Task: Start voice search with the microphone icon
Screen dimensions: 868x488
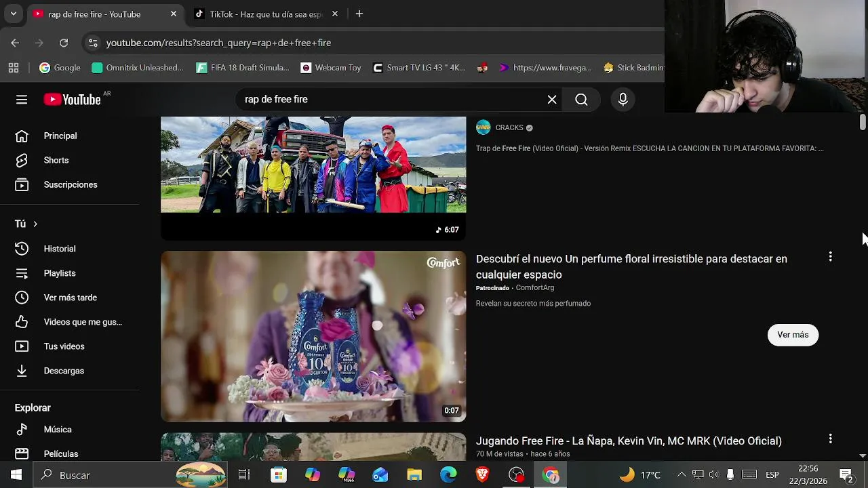Action: coord(623,100)
